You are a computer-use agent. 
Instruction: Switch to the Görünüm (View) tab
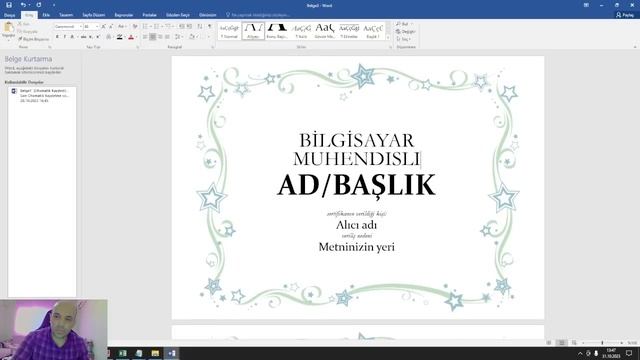(207, 15)
